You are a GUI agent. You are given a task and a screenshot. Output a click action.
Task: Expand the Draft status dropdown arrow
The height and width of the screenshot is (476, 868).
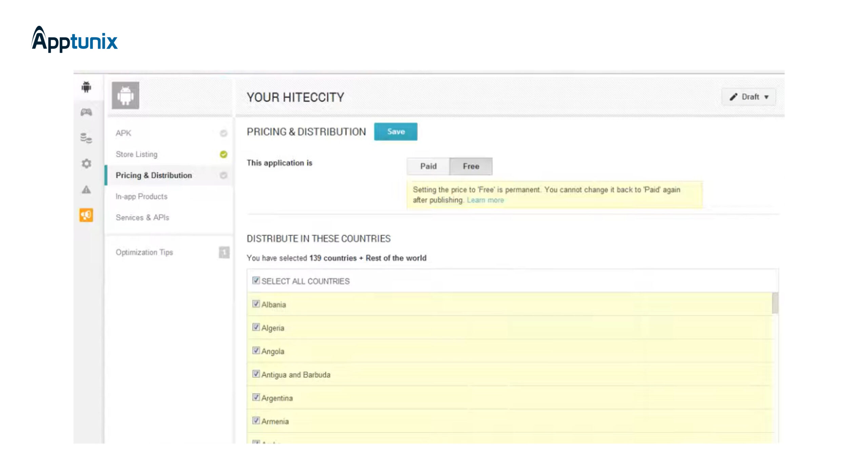coord(766,97)
